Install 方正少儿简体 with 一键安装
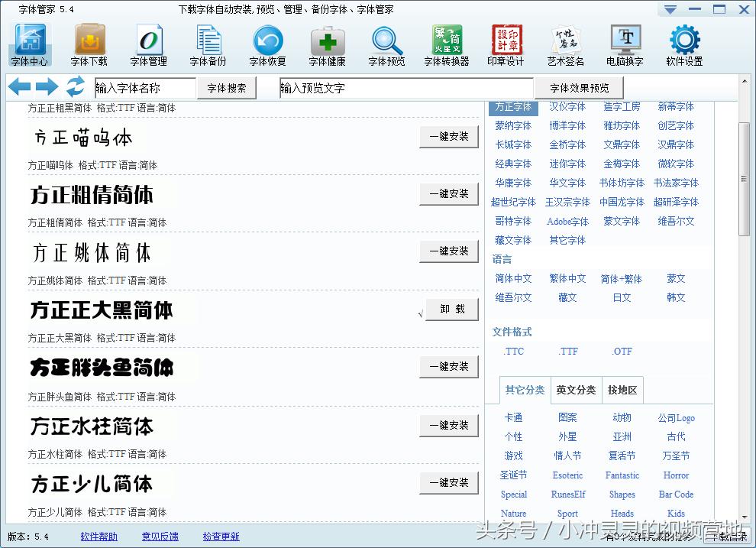756x548 pixels. click(449, 483)
